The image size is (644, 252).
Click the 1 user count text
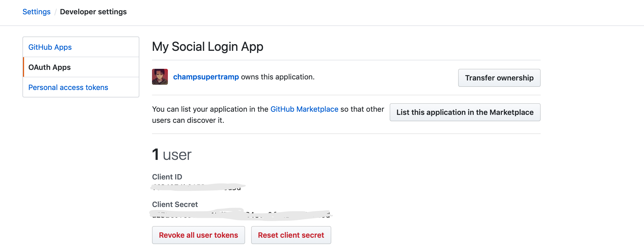[172, 155]
